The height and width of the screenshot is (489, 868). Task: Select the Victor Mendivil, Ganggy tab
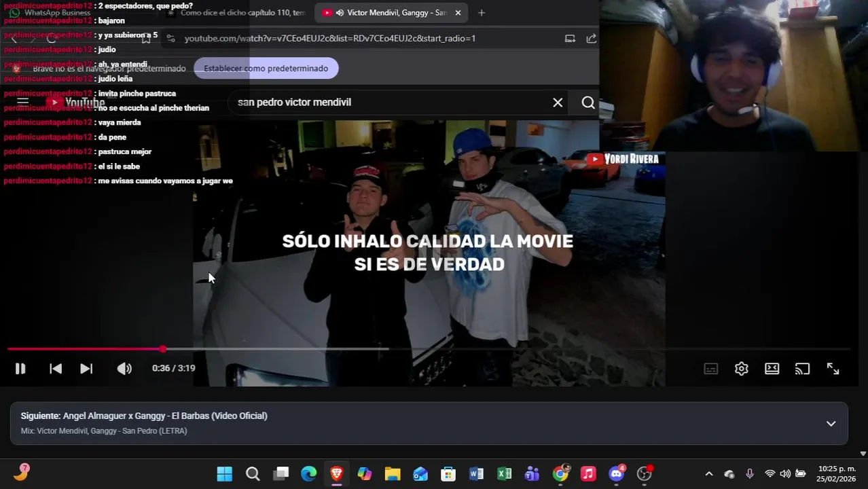pyautogui.click(x=391, y=13)
